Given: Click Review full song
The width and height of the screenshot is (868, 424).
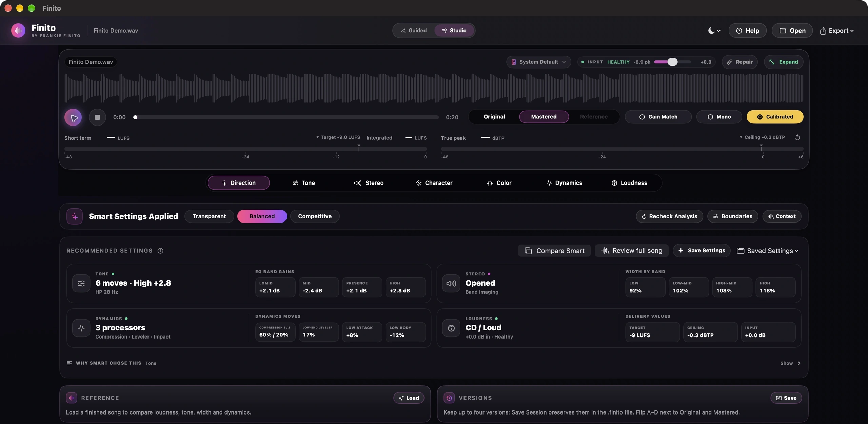Looking at the screenshot, I should 632,251.
